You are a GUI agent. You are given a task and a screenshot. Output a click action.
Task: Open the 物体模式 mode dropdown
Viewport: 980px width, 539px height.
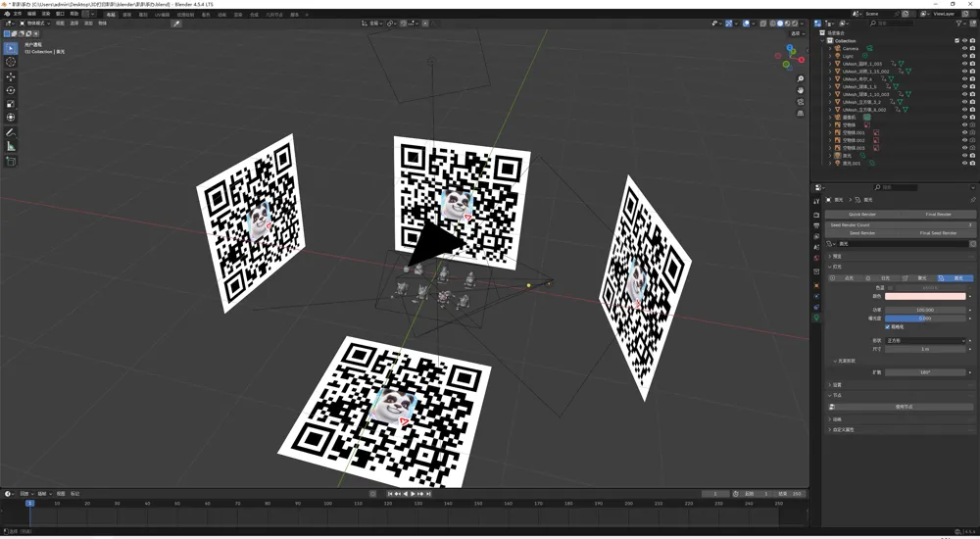pos(36,24)
